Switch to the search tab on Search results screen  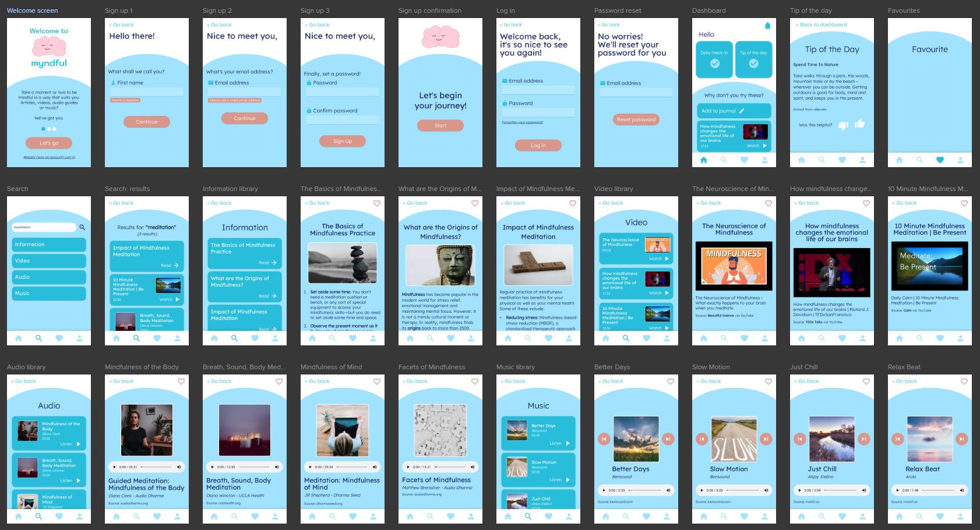click(x=136, y=338)
